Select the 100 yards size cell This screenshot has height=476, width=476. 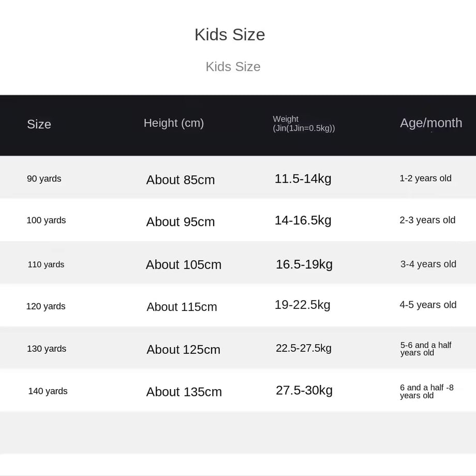(x=46, y=220)
